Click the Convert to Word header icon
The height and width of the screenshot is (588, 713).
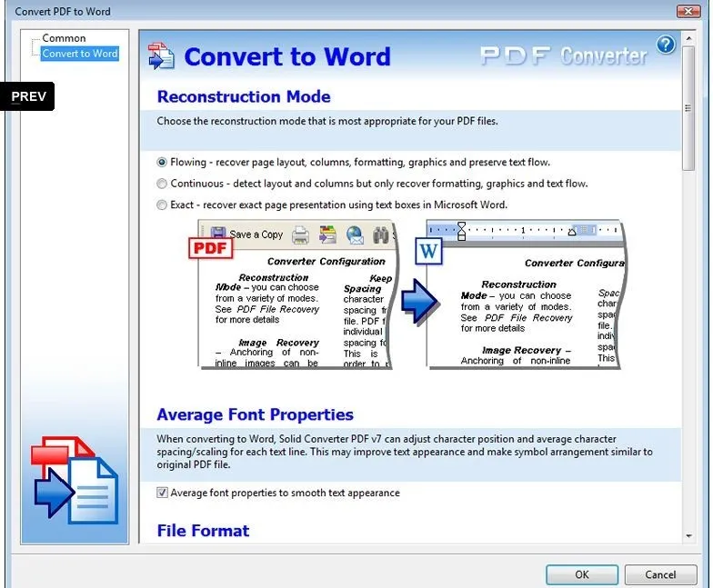click(x=161, y=56)
